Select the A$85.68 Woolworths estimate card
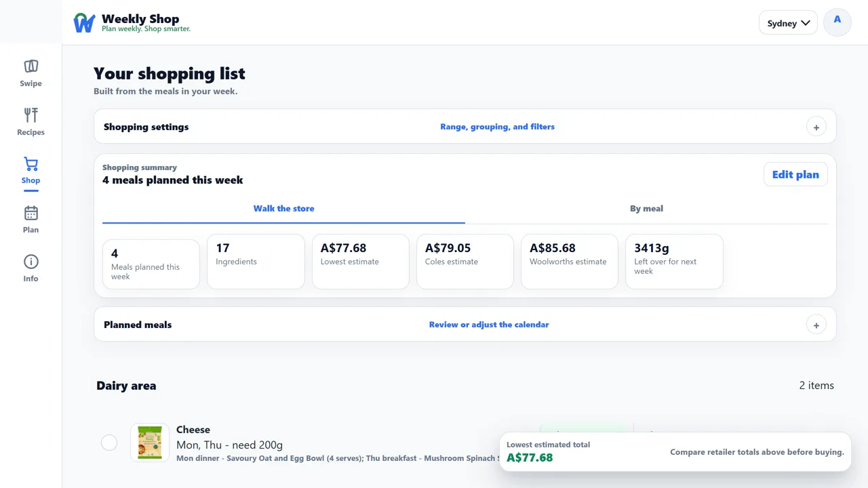Viewport: 868px width, 488px height. coord(569,262)
